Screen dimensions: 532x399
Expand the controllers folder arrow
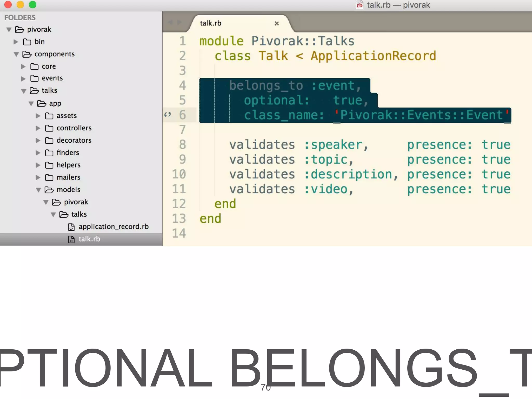38,128
